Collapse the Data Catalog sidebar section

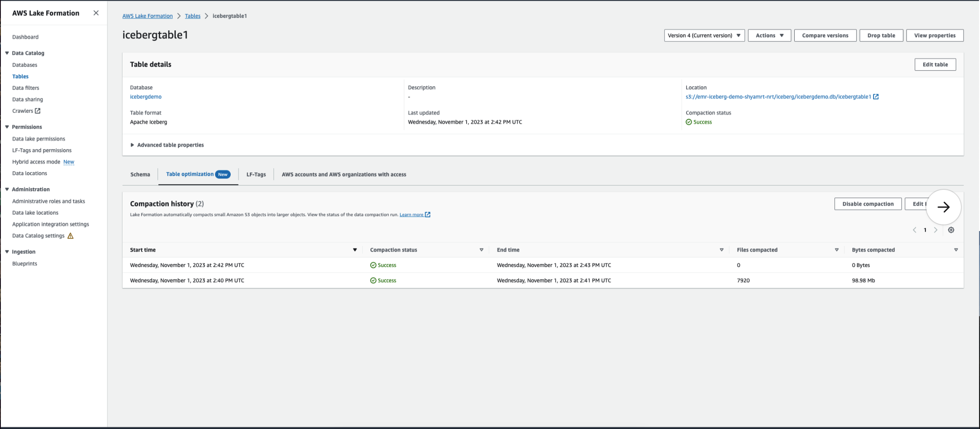click(x=7, y=53)
